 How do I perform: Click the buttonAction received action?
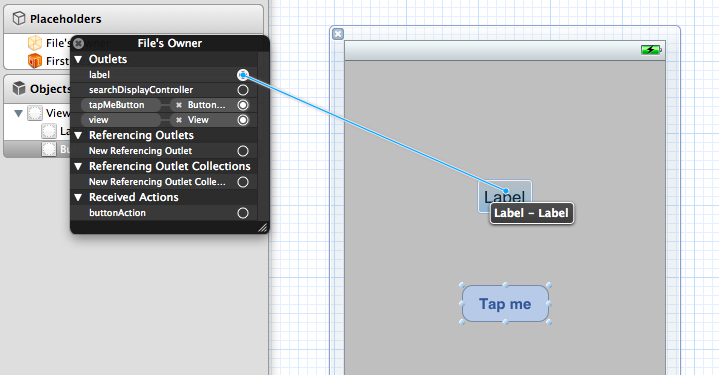117,213
